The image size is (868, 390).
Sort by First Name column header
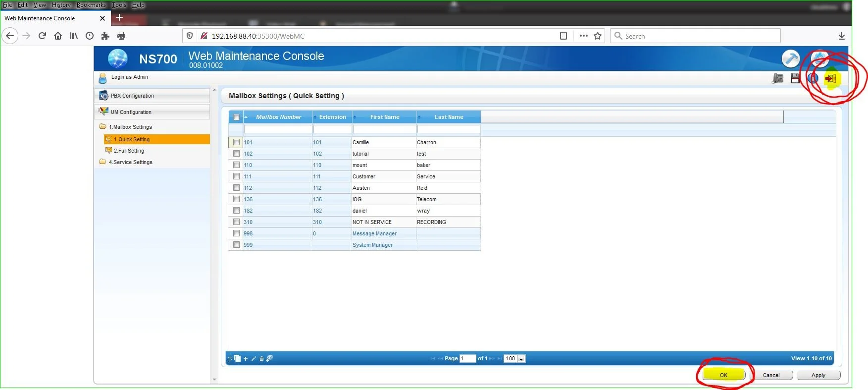click(385, 117)
